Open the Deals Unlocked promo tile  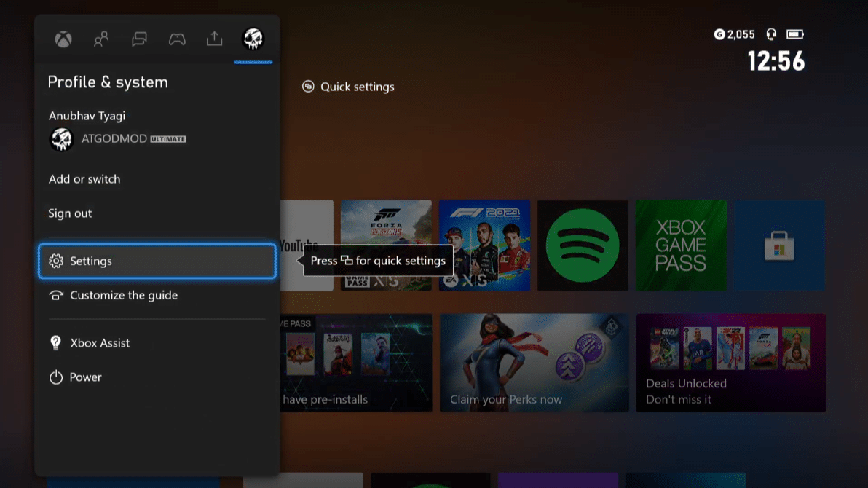730,363
